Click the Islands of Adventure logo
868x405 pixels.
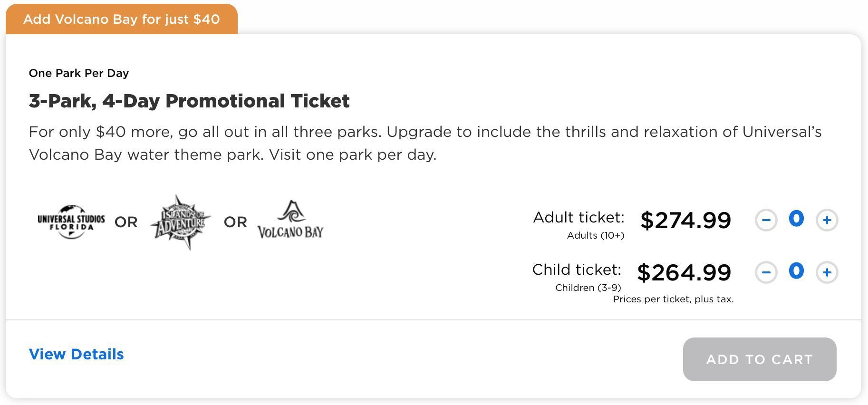pyautogui.click(x=181, y=222)
